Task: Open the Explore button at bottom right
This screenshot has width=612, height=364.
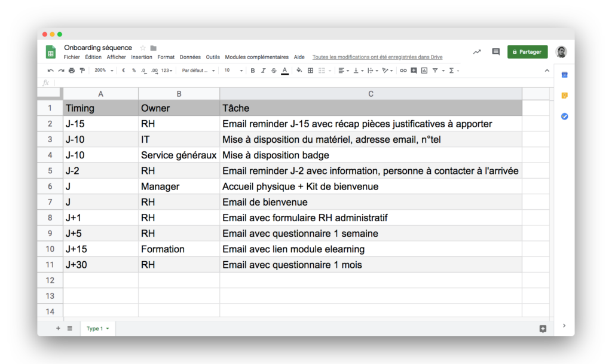Action: (543, 329)
